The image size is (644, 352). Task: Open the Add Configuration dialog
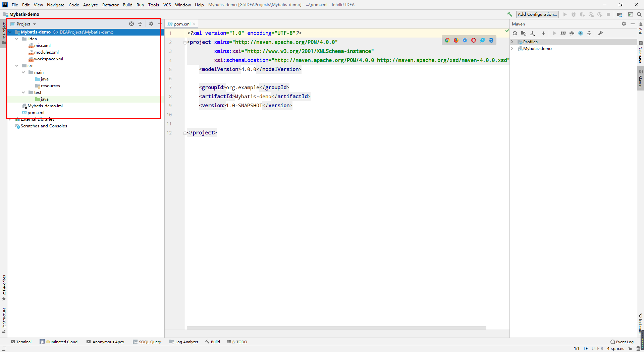click(x=537, y=14)
